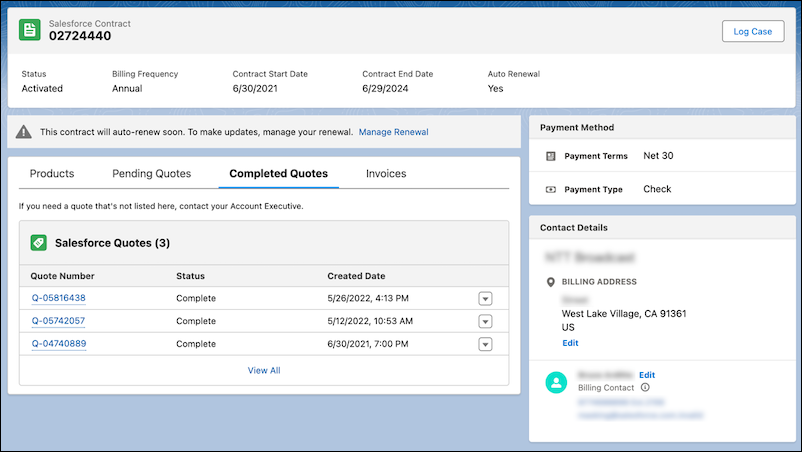This screenshot has height=452, width=802.
Task: Click Complete status in Q-04740889 row
Action: coord(196,344)
